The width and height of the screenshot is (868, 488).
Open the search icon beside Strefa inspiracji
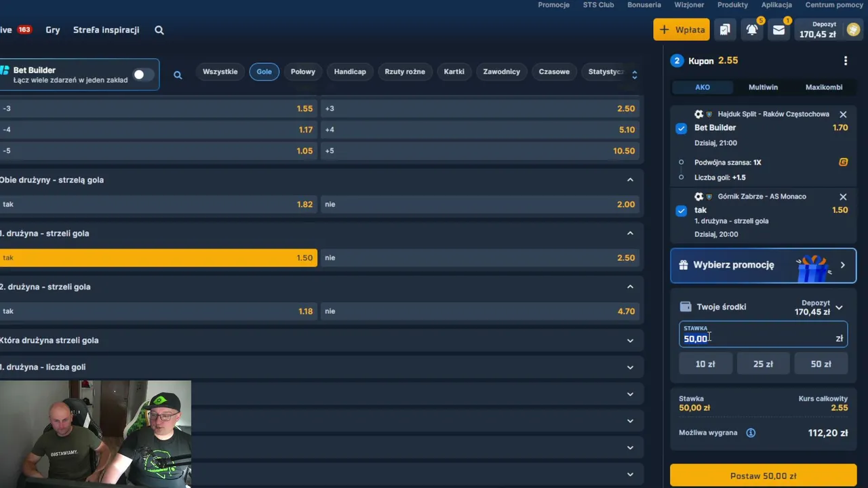point(159,30)
